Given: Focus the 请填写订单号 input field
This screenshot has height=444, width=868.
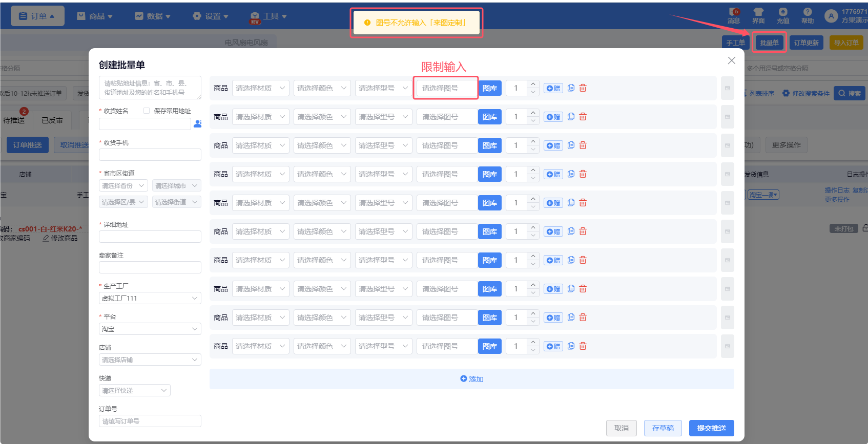Looking at the screenshot, I should pos(150,421).
